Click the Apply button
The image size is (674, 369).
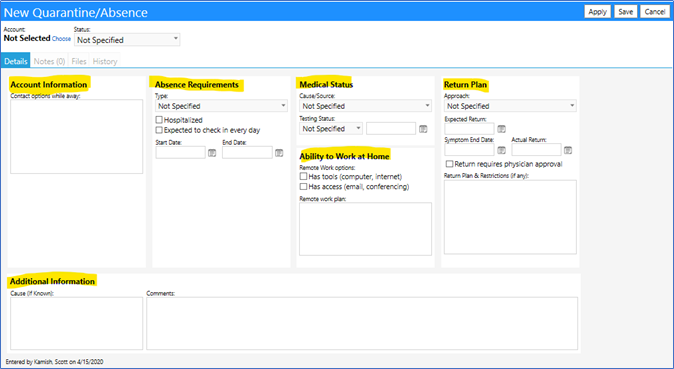597,12
